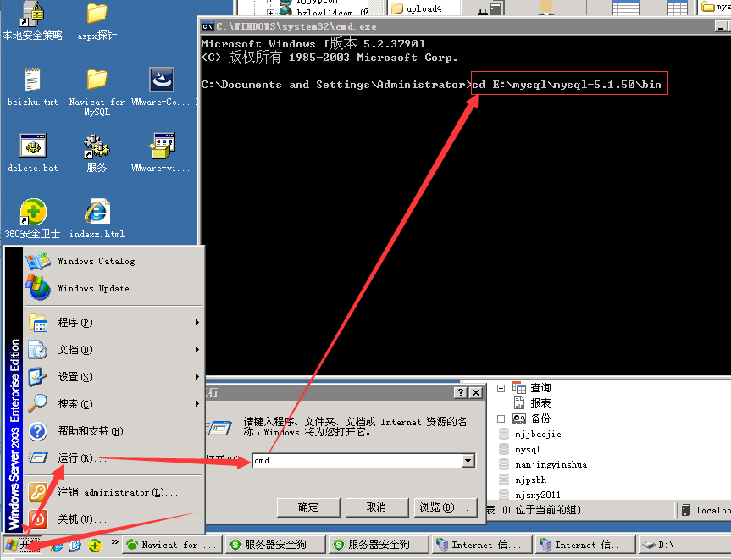731x560 pixels.
Task: Select 注销 administrator(L)... menu entry
Action: (x=114, y=492)
